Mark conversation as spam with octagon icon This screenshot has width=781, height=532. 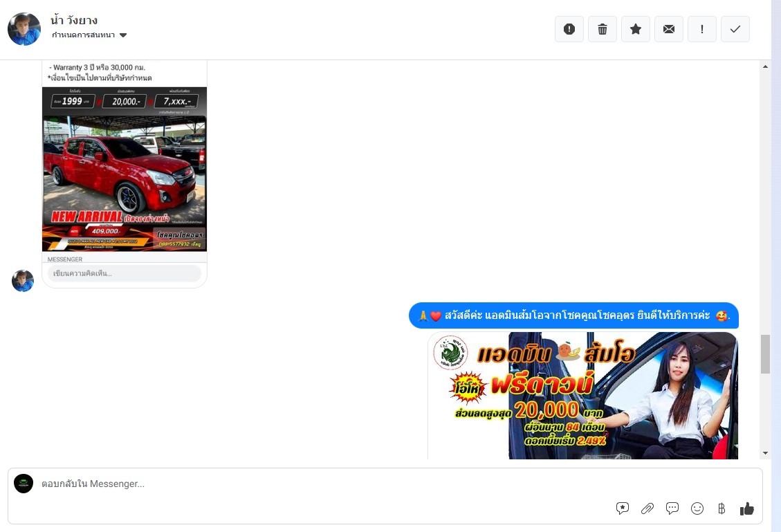click(x=569, y=29)
